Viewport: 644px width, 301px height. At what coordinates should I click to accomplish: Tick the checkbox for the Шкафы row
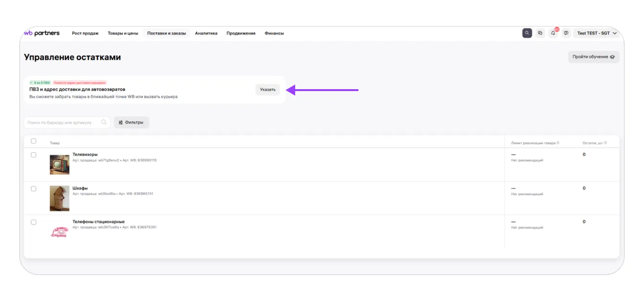click(34, 188)
